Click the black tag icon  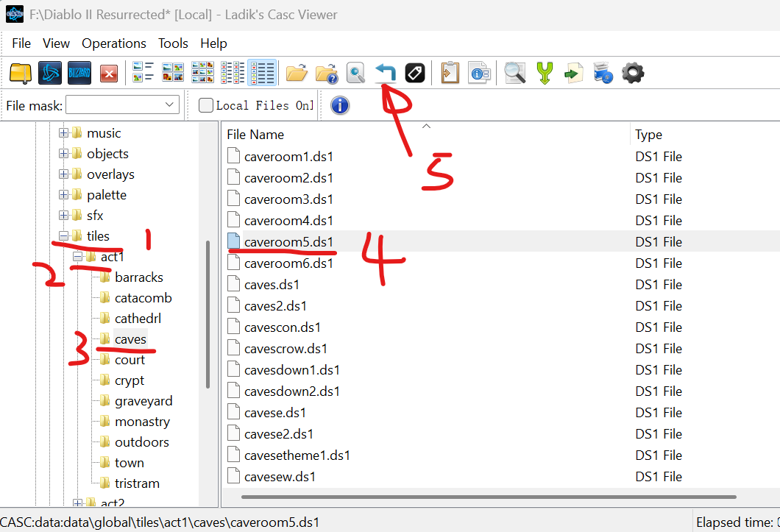(414, 73)
